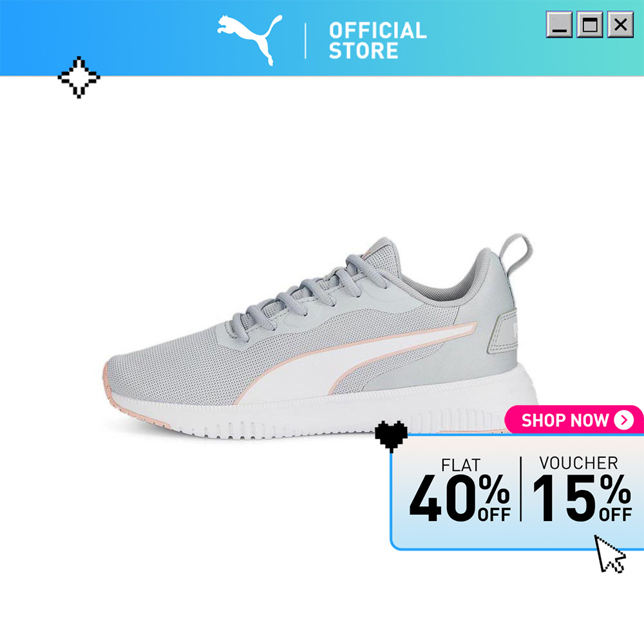The width and height of the screenshot is (644, 644).
Task: Click the retro X close window button
Action: point(620,24)
